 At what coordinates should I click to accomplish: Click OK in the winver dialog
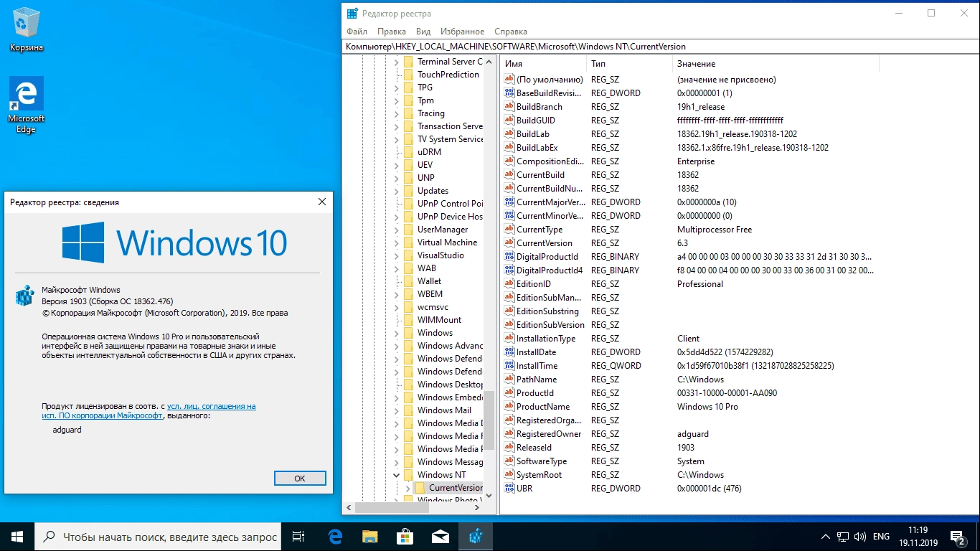point(300,478)
